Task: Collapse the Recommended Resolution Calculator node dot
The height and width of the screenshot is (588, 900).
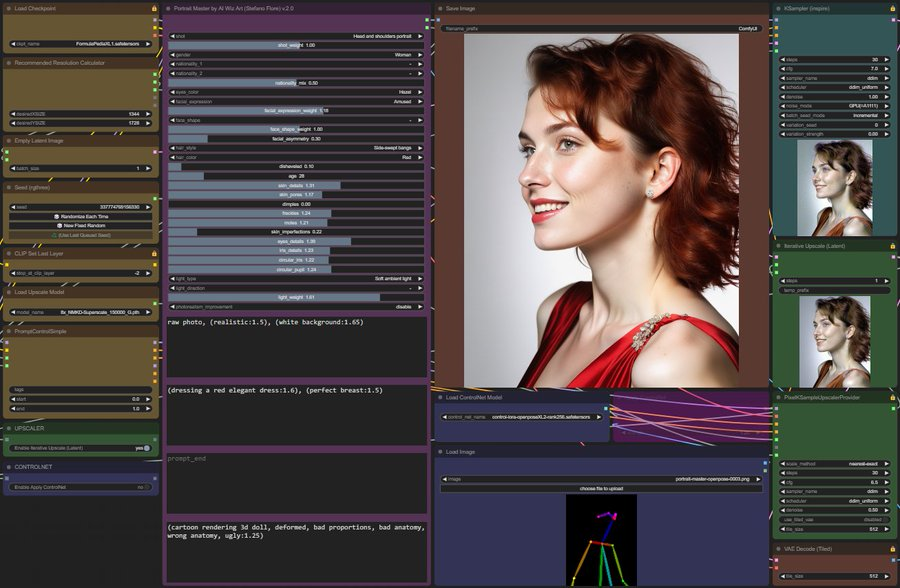Action: point(9,63)
